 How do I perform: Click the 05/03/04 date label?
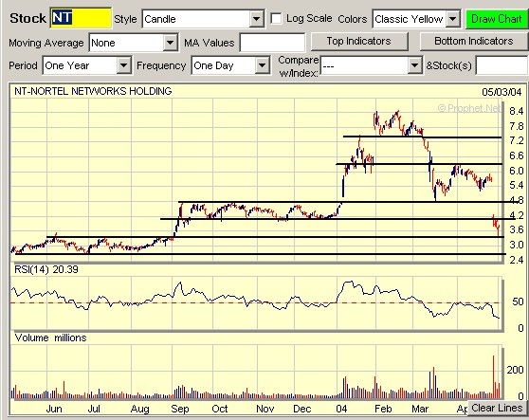502,92
